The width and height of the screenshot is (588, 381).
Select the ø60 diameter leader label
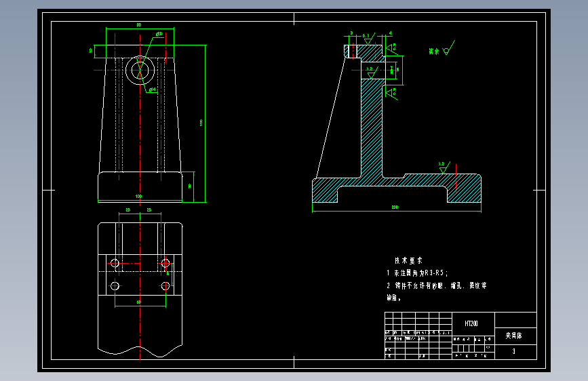(159, 34)
